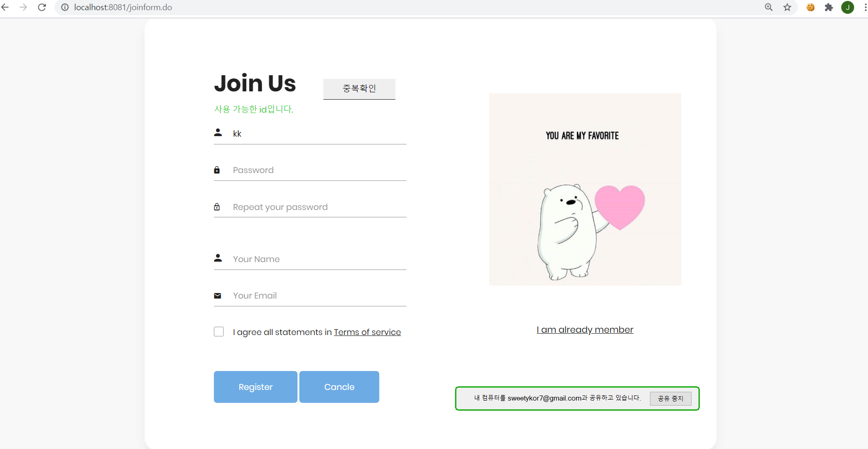Open the browser Extensions puzzle icon

pyautogui.click(x=828, y=7)
